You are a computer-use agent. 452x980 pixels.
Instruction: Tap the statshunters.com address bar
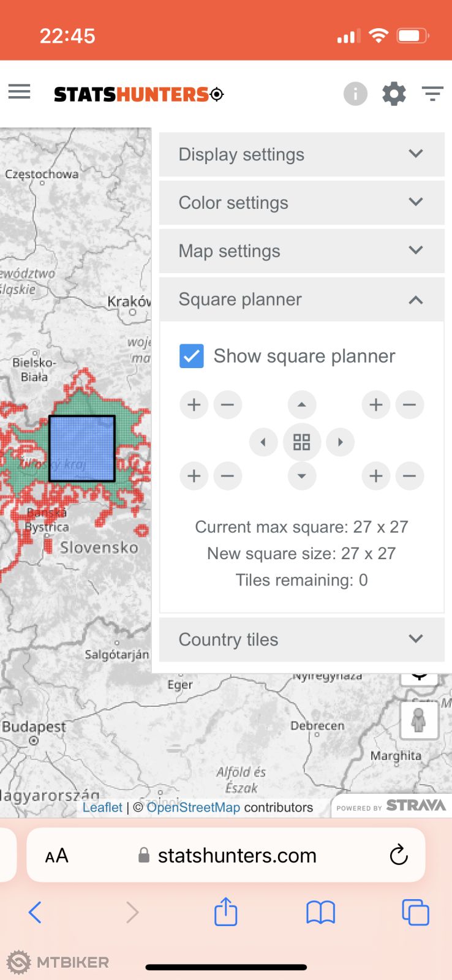[x=236, y=856]
